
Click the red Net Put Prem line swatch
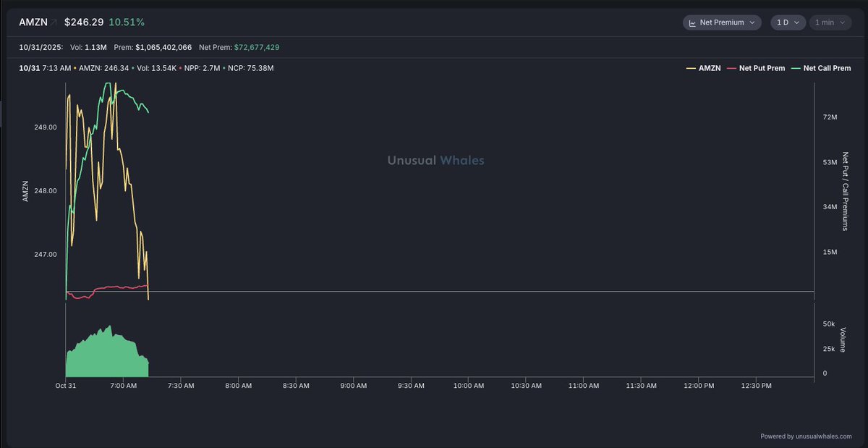731,68
